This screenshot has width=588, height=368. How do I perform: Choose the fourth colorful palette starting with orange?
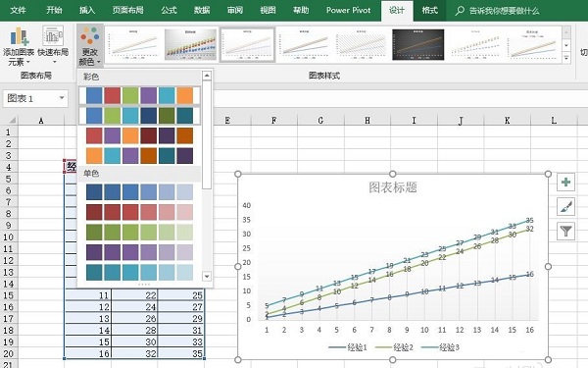[139, 155]
